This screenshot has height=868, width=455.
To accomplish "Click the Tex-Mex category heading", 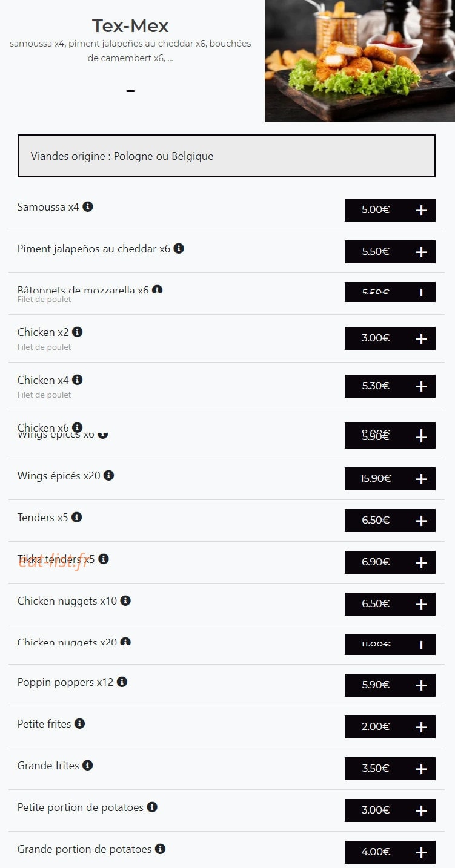I will pyautogui.click(x=130, y=26).
